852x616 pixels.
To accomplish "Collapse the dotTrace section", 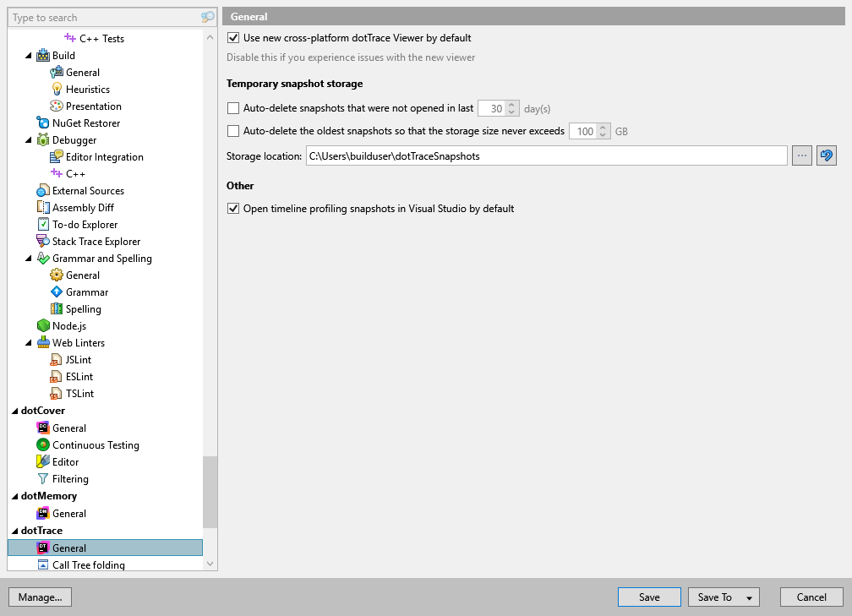I will (x=14, y=531).
